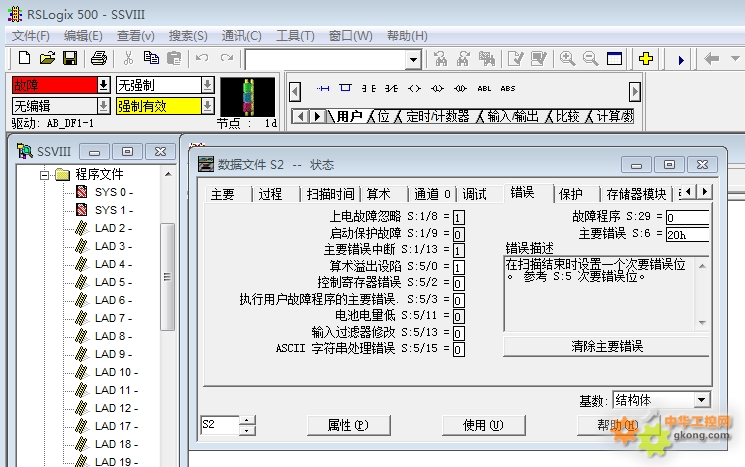Click the 主要错误 S:6 value field
This screenshot has width=745, height=467.
click(688, 234)
